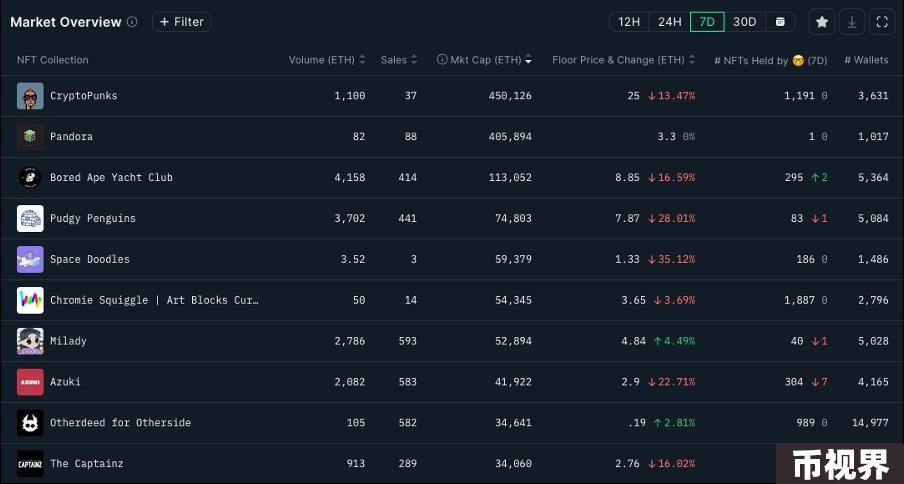Click the download icon
This screenshot has width=904, height=484.
(852, 22)
